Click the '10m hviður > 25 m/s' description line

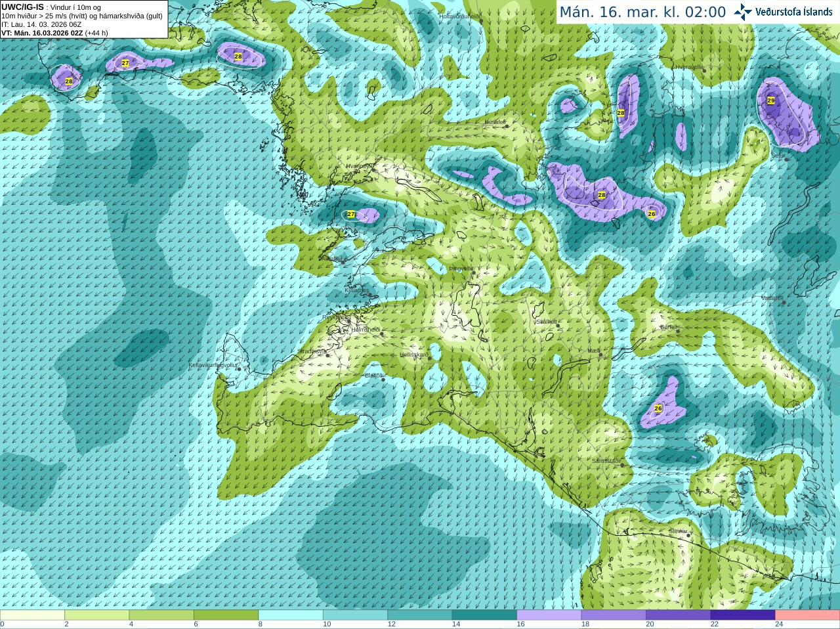pos(82,16)
